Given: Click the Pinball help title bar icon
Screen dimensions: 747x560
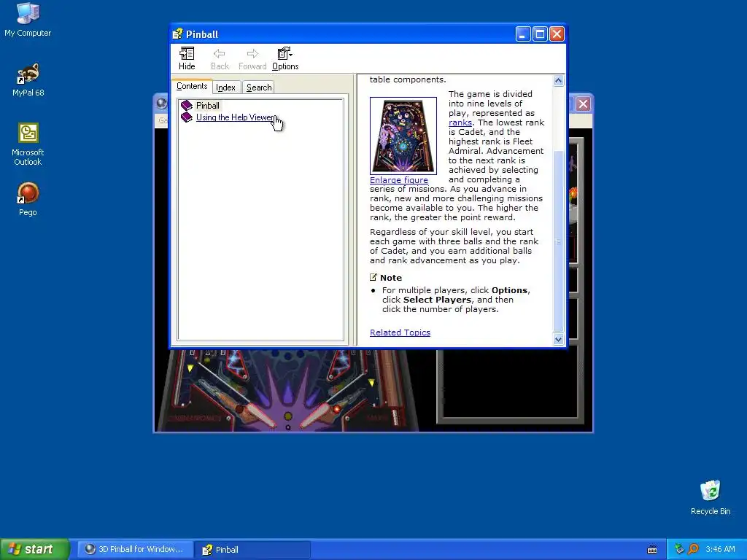Looking at the screenshot, I should pos(178,34).
